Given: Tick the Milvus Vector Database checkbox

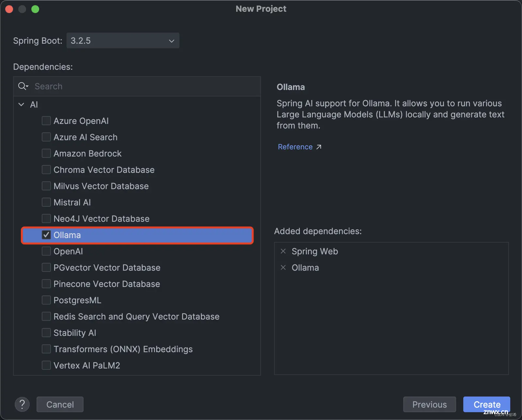Looking at the screenshot, I should click(x=46, y=186).
